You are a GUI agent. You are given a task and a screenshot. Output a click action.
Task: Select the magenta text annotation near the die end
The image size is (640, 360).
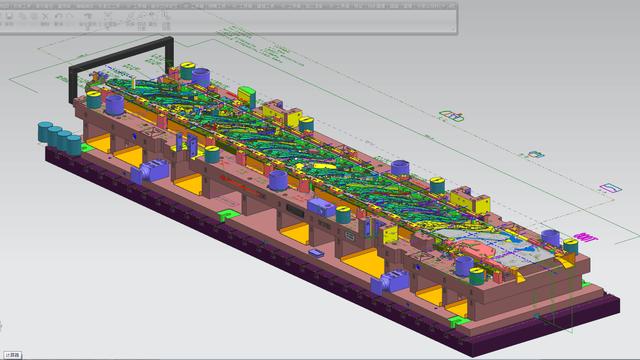point(586,237)
